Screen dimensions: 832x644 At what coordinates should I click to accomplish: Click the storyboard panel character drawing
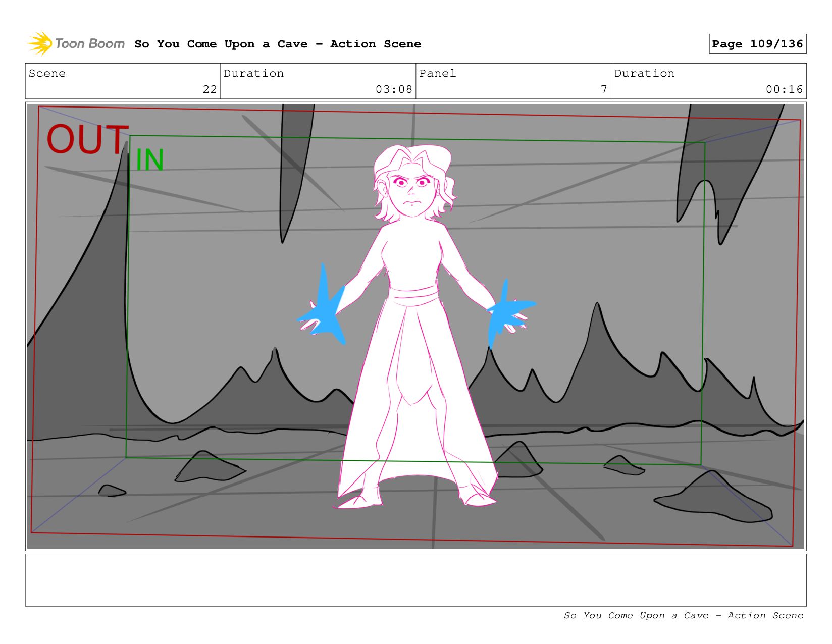click(x=417, y=327)
